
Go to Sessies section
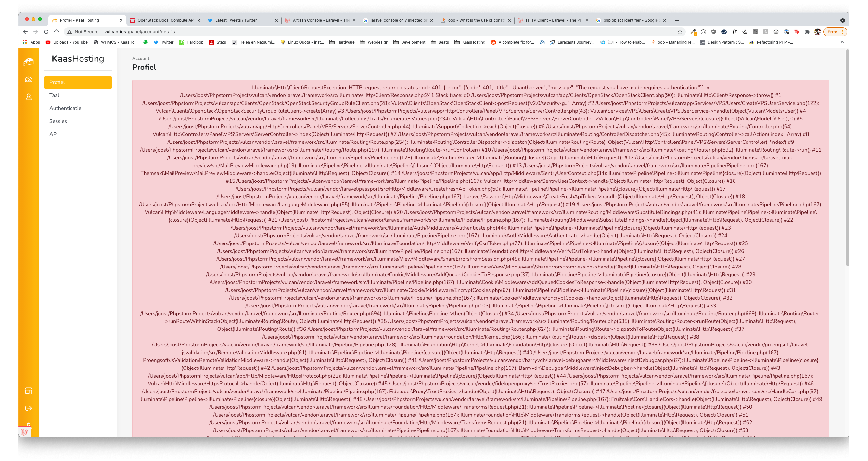pos(58,121)
